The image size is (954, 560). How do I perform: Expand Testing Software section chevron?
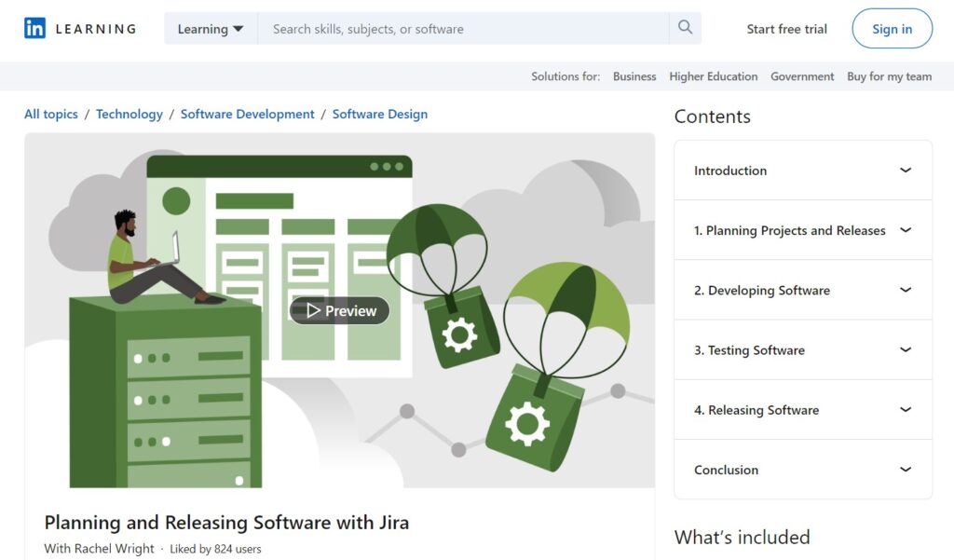point(906,349)
